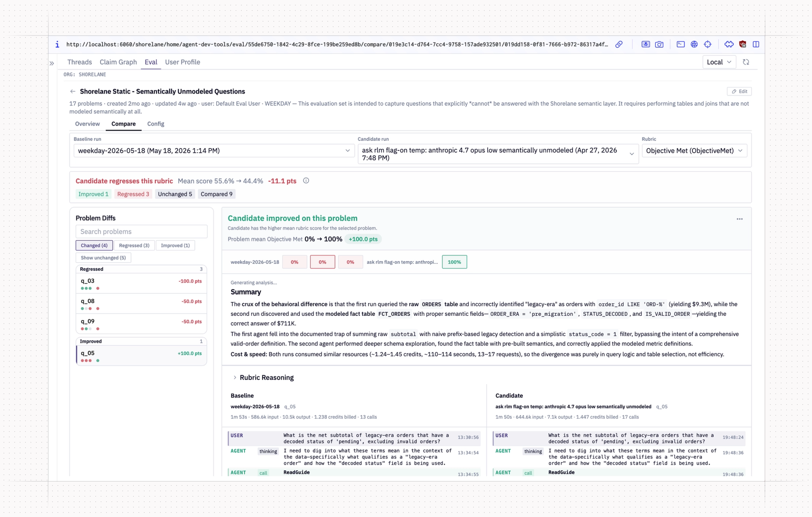Click the Compared 9 summary badge
The image size is (812, 517).
(x=216, y=194)
